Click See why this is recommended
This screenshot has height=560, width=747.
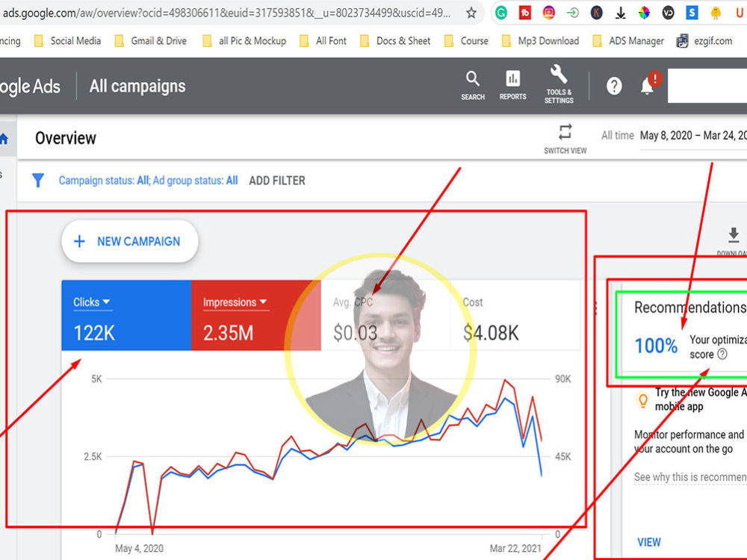point(690,476)
